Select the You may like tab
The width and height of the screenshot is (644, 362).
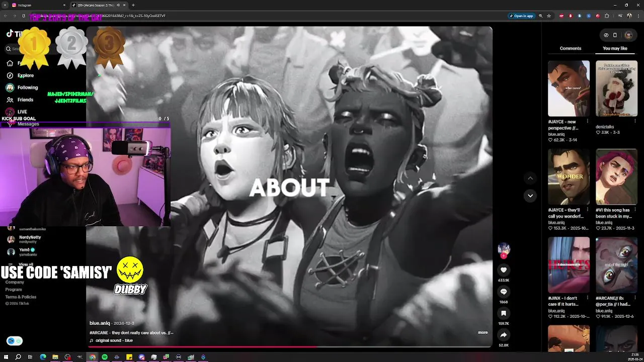tap(615, 48)
